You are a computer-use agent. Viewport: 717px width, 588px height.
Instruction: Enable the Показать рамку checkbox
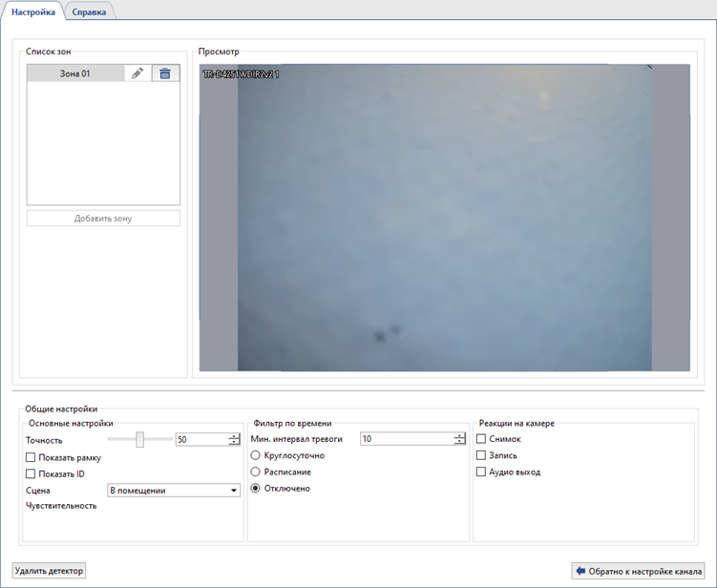(x=31, y=457)
